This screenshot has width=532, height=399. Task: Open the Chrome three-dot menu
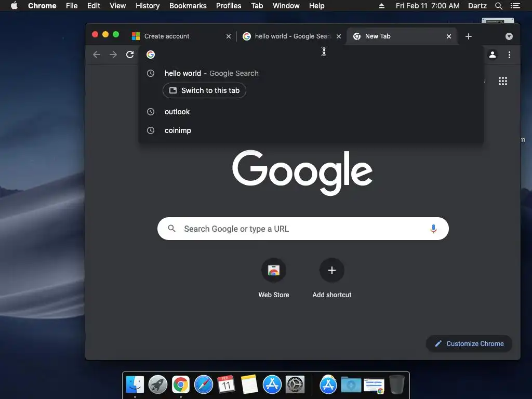(x=509, y=55)
